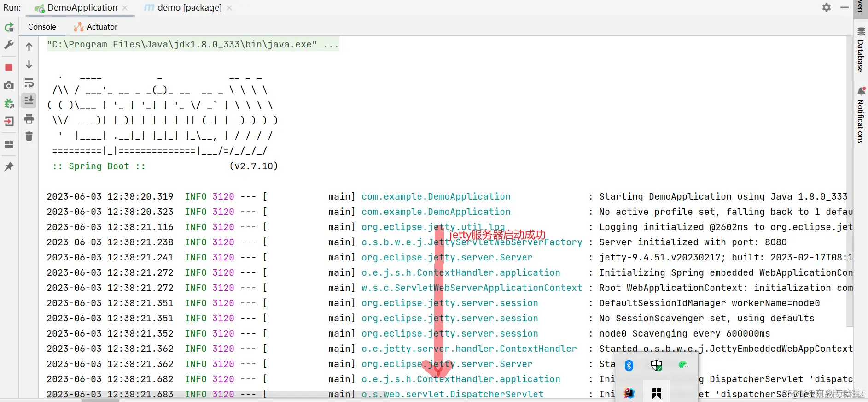
Task: Click 'No SessionScavenger set, using defaults' message
Action: 707,318
